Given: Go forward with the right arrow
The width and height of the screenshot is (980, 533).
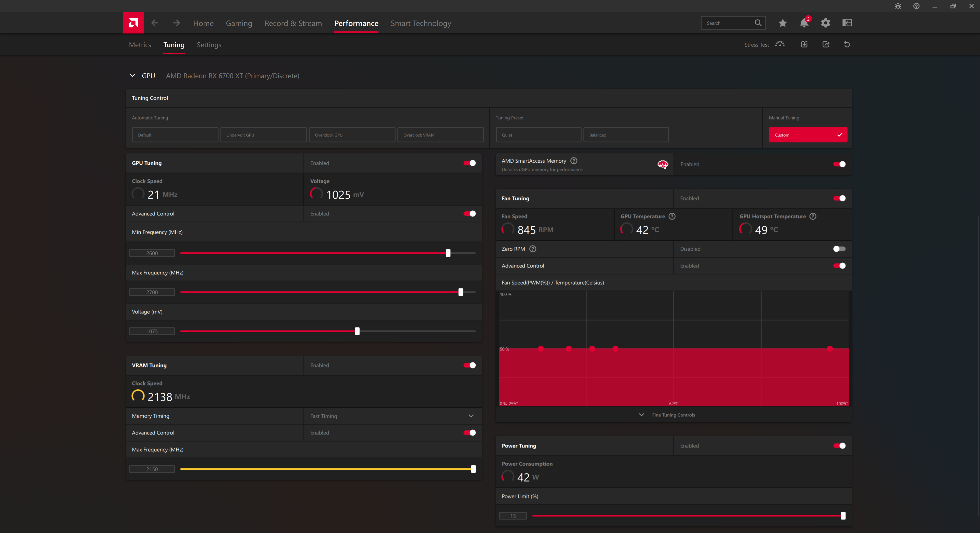Looking at the screenshot, I should (x=176, y=23).
